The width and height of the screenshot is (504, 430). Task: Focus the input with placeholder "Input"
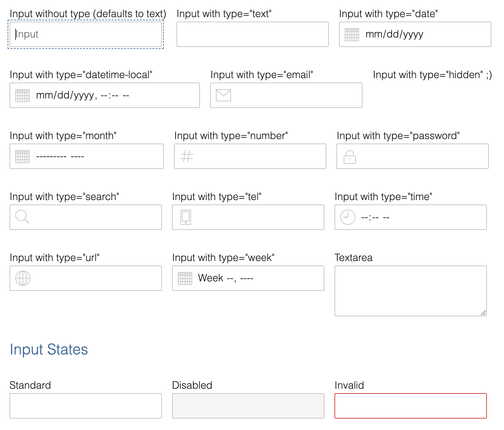click(86, 34)
